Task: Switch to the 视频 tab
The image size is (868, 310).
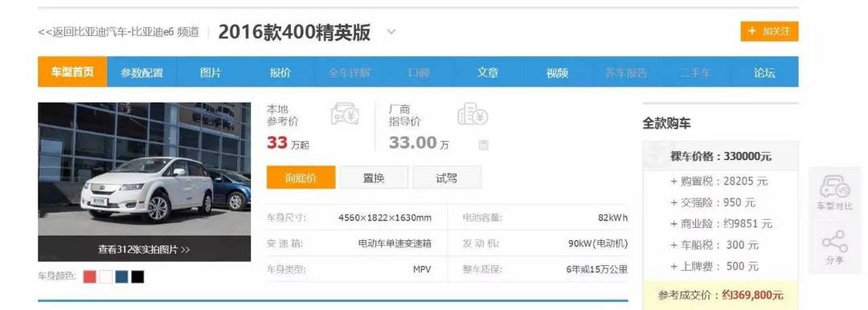Action: (x=557, y=72)
